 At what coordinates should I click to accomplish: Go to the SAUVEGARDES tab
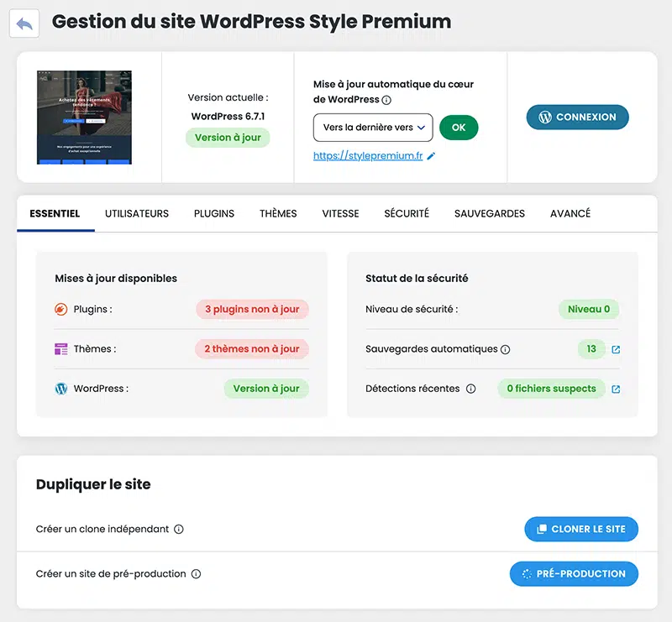click(x=490, y=213)
